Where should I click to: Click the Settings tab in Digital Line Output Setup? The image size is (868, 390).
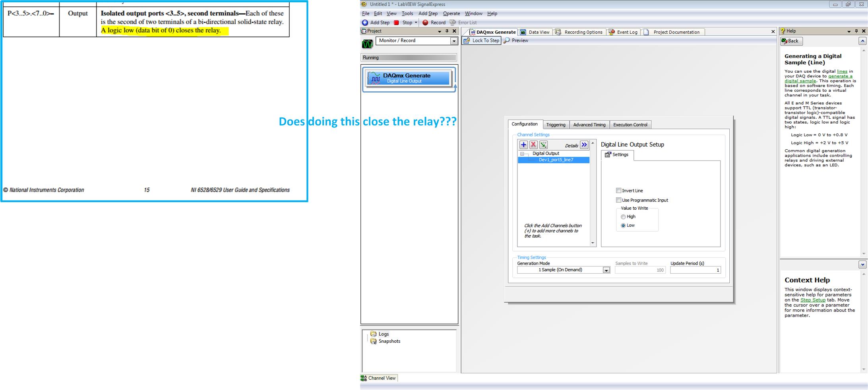tap(617, 155)
